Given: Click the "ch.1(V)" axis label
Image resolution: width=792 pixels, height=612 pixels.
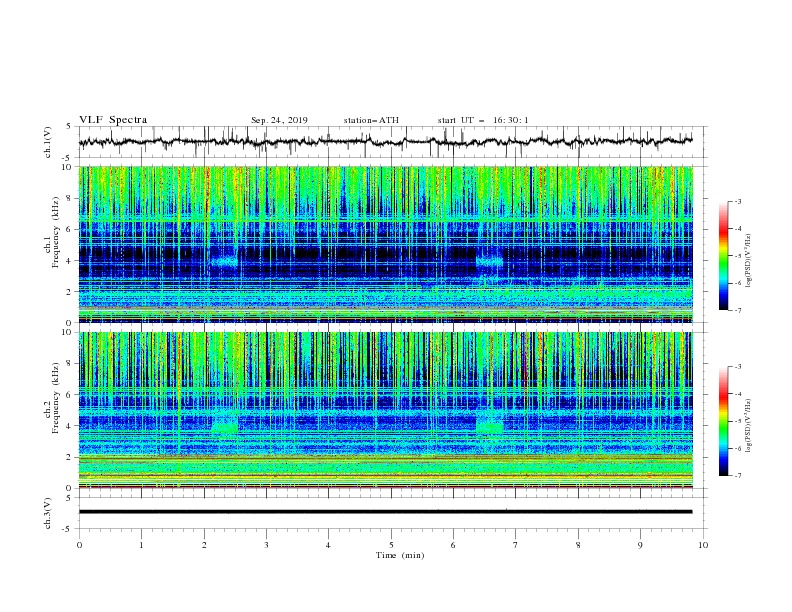Looking at the screenshot, I should pyautogui.click(x=48, y=142).
